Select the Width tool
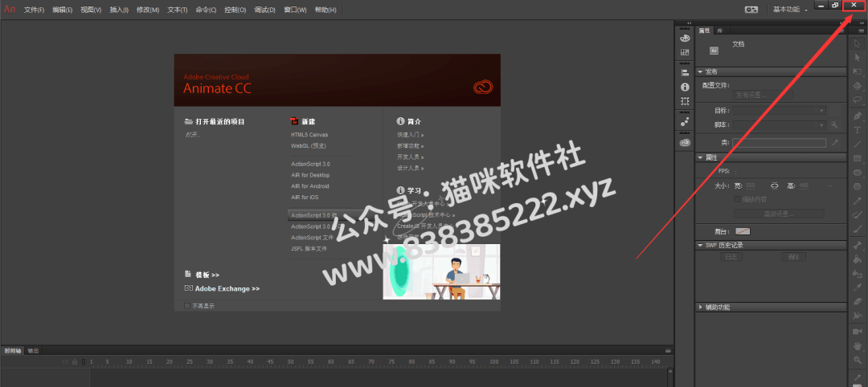 tap(858, 316)
